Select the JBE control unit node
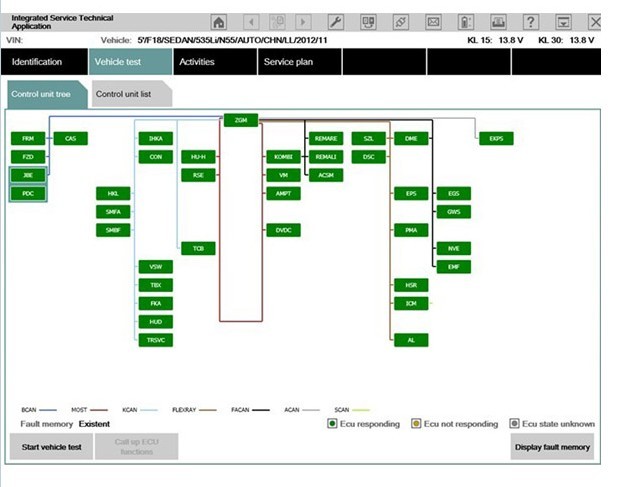The image size is (632, 487). pyautogui.click(x=28, y=175)
